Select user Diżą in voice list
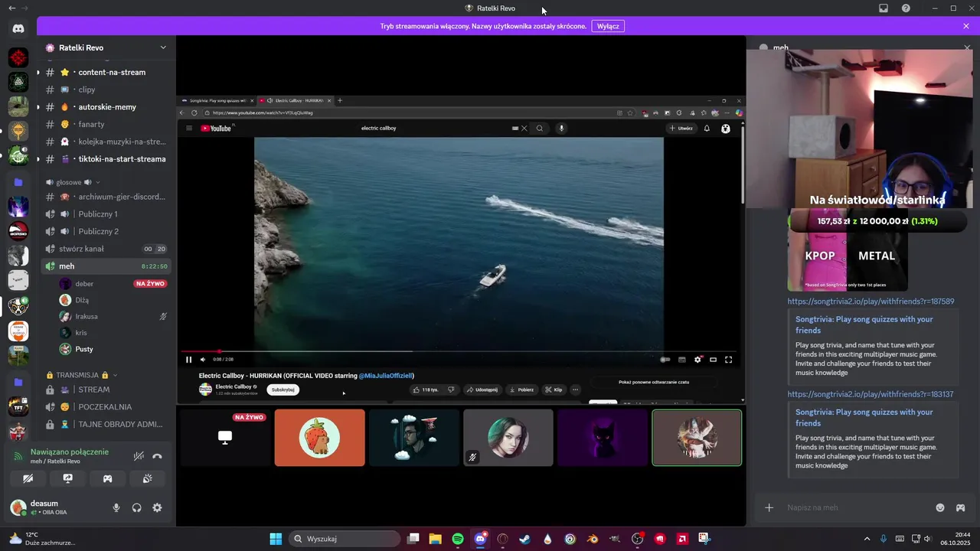This screenshot has width=980, height=551. point(113,300)
